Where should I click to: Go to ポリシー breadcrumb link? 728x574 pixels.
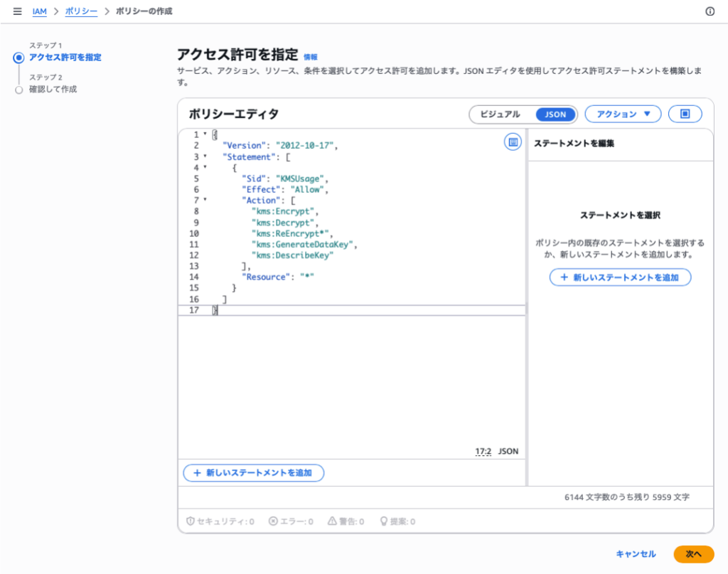point(81,11)
